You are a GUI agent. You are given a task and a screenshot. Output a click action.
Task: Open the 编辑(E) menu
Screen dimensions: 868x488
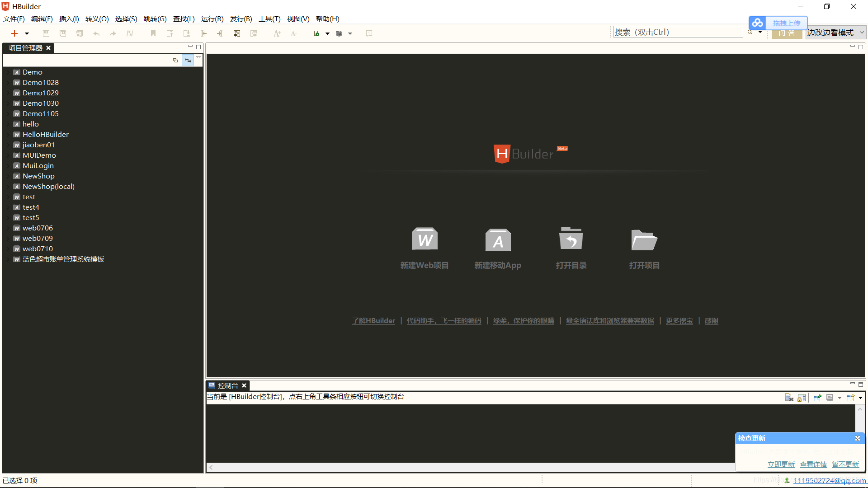pos(42,19)
